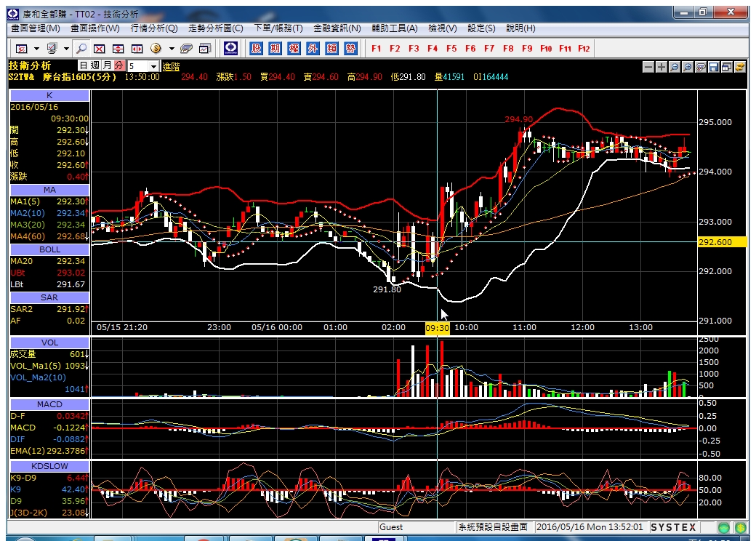Click the chart minus button
This screenshot has height=541, width=756.
pos(648,67)
